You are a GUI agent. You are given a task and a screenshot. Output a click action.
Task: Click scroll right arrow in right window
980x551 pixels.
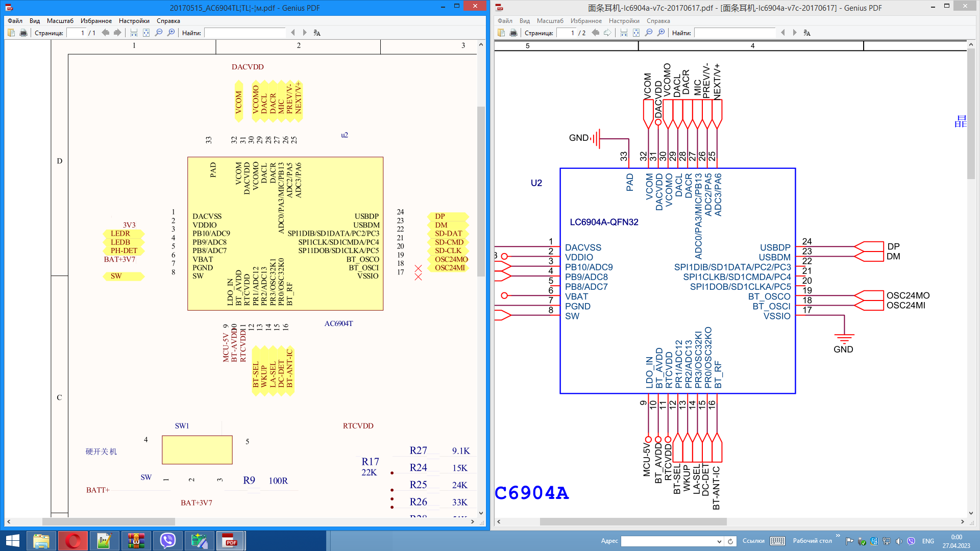point(963,521)
